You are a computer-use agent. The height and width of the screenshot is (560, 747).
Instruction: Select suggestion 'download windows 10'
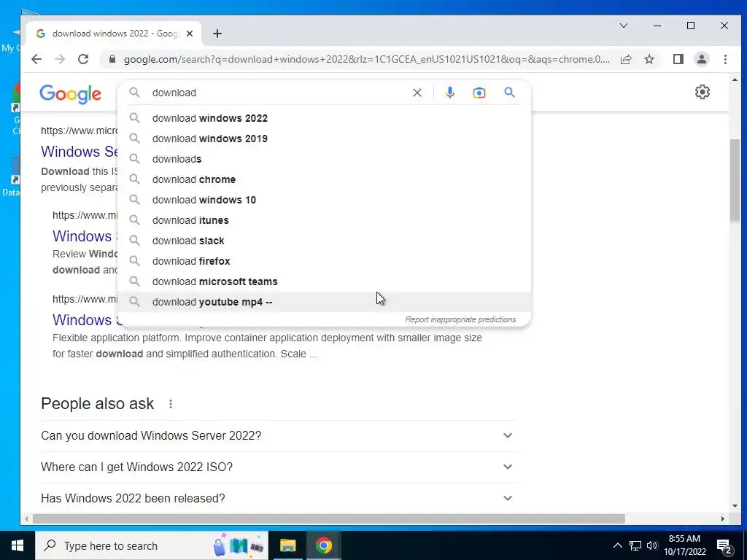(324, 200)
